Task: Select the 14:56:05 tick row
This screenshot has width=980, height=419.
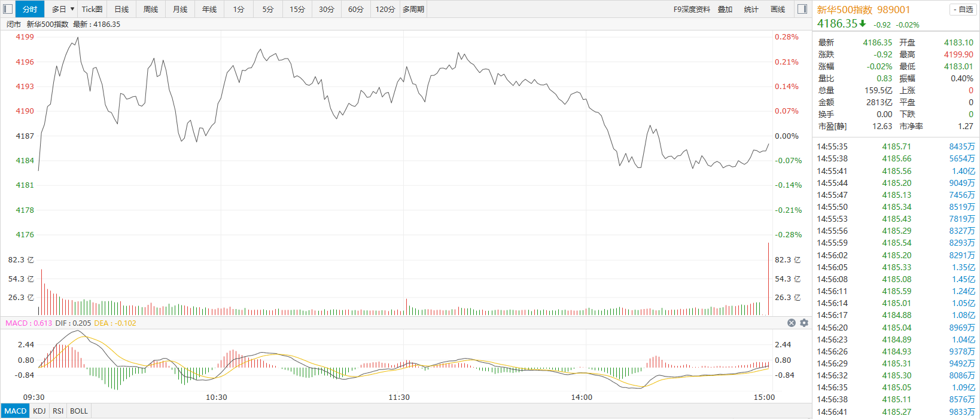Action: pyautogui.click(x=896, y=267)
